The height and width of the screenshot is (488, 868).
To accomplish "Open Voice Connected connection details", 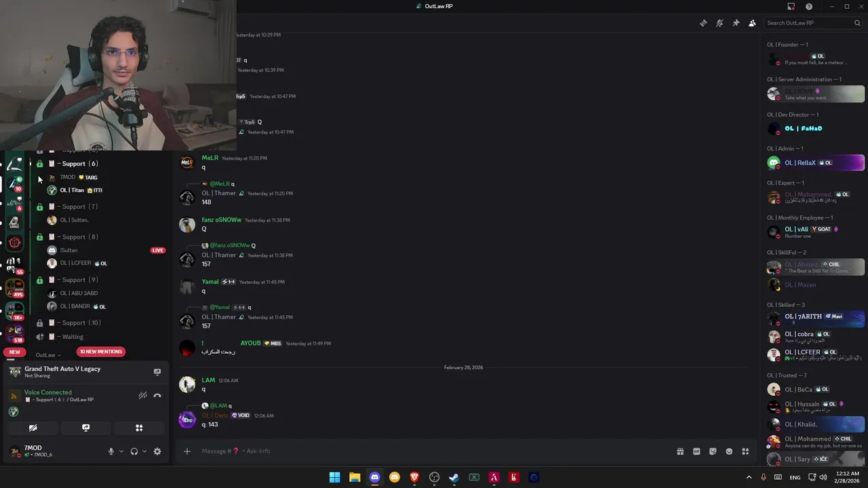I will point(48,392).
